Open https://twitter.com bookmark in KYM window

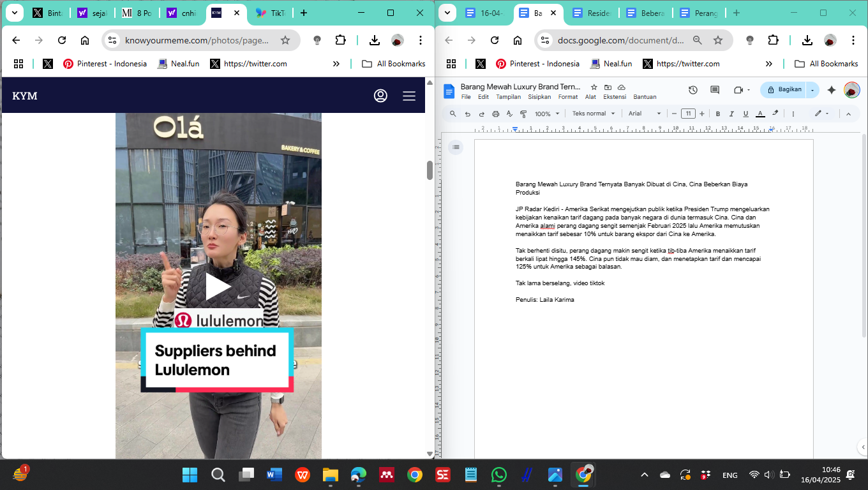pyautogui.click(x=249, y=64)
